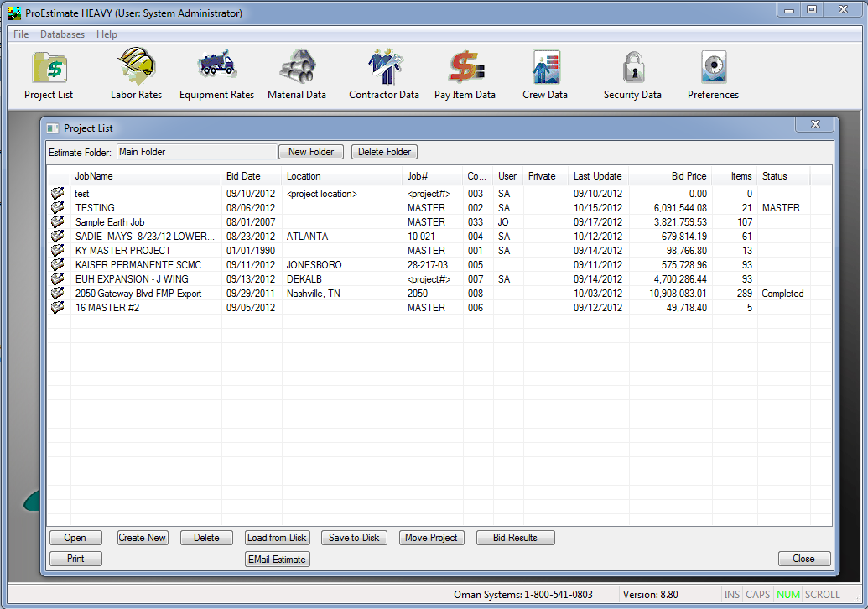
Task: Click Version: 8.80 in status bar
Action: (x=651, y=595)
